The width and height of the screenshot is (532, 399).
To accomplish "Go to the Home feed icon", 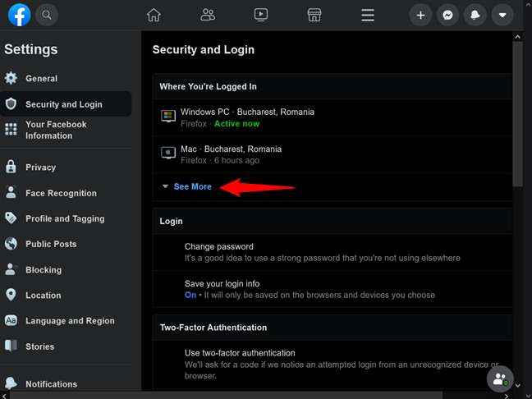I will coord(154,15).
